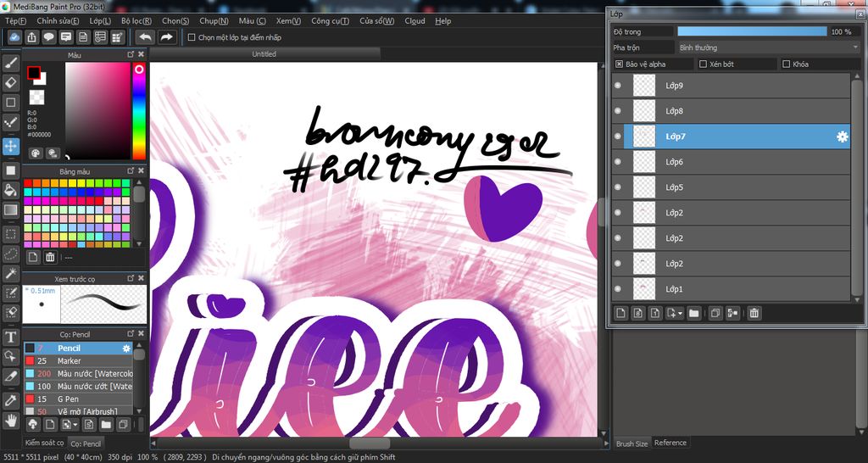Download a brush from cloud icon
868x463 pixels.
pyautogui.click(x=33, y=425)
